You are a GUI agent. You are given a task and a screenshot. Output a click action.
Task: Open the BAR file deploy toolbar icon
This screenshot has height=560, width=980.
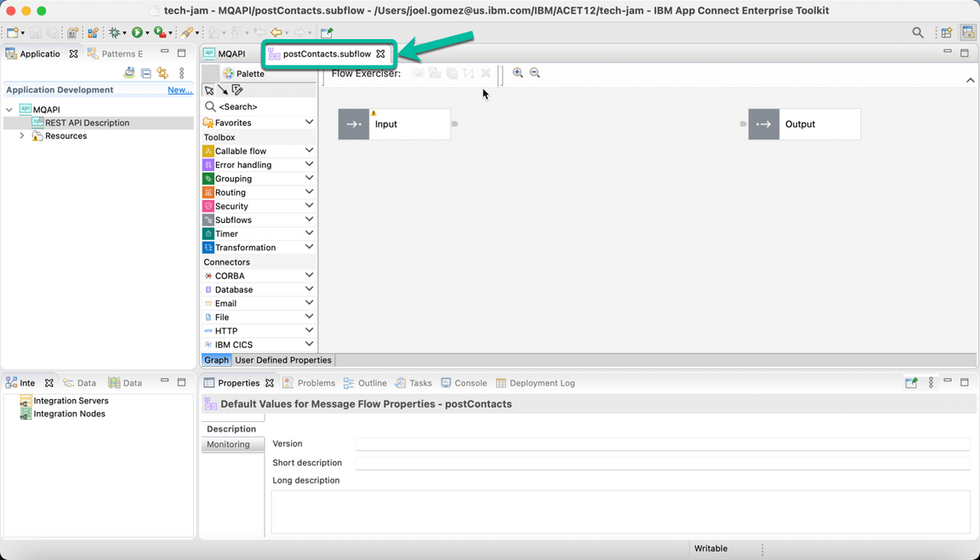[73, 32]
